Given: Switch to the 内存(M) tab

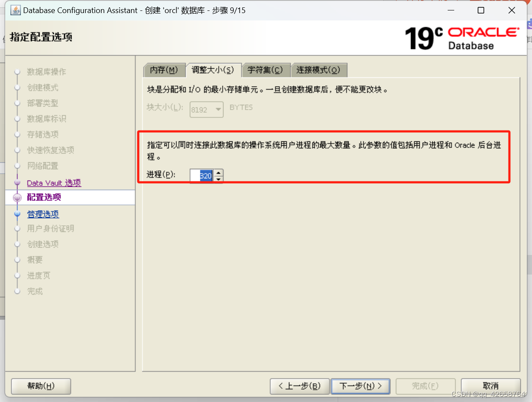Looking at the screenshot, I should (x=164, y=70).
